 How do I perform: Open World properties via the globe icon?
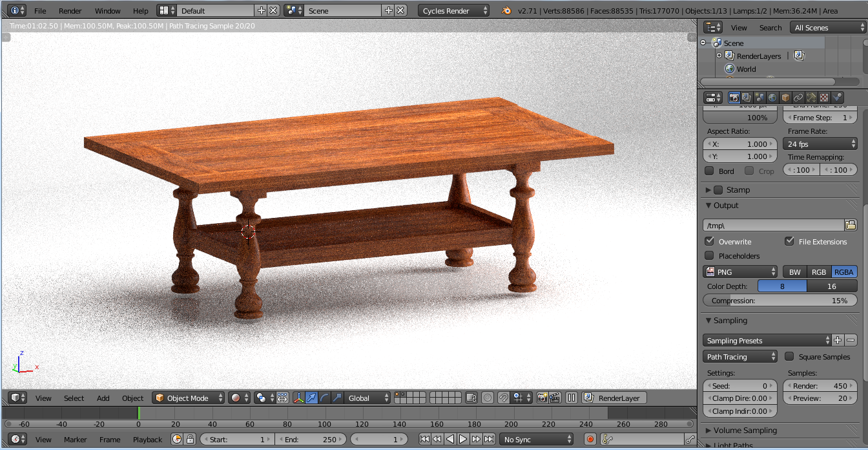(772, 97)
